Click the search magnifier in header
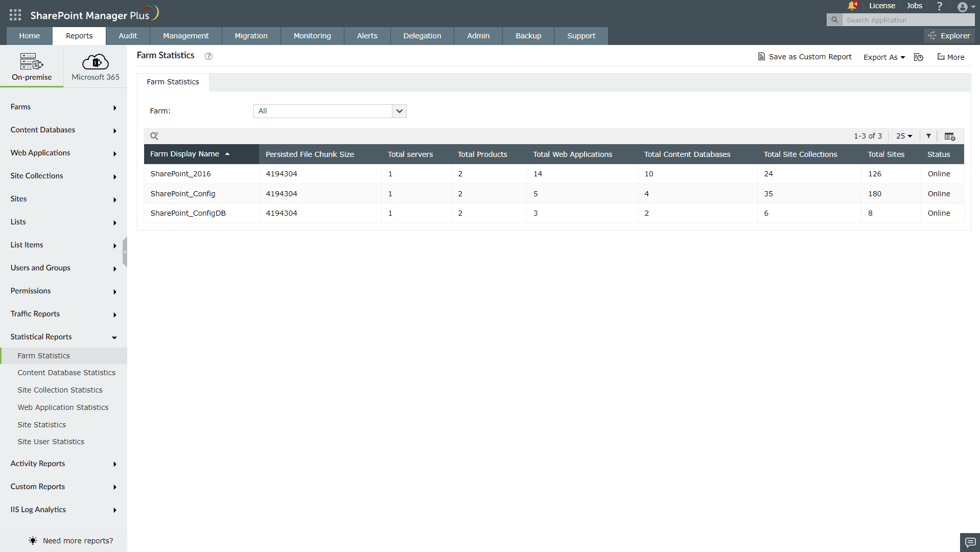 (834, 20)
